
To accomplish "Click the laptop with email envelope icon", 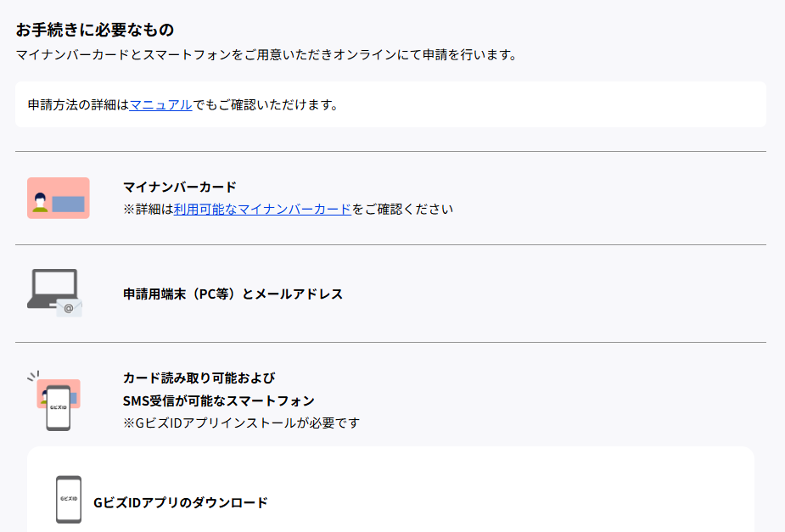I will (x=54, y=293).
